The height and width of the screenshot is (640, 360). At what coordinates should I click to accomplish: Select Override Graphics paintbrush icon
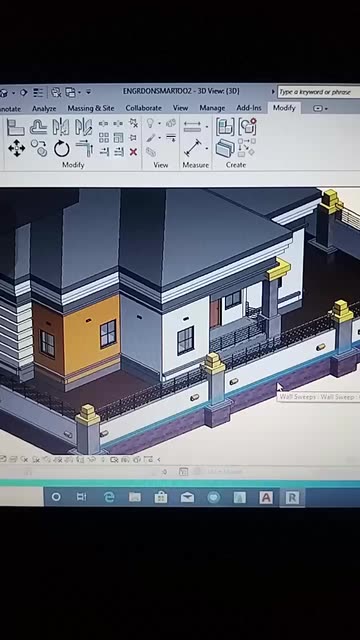coord(151,138)
